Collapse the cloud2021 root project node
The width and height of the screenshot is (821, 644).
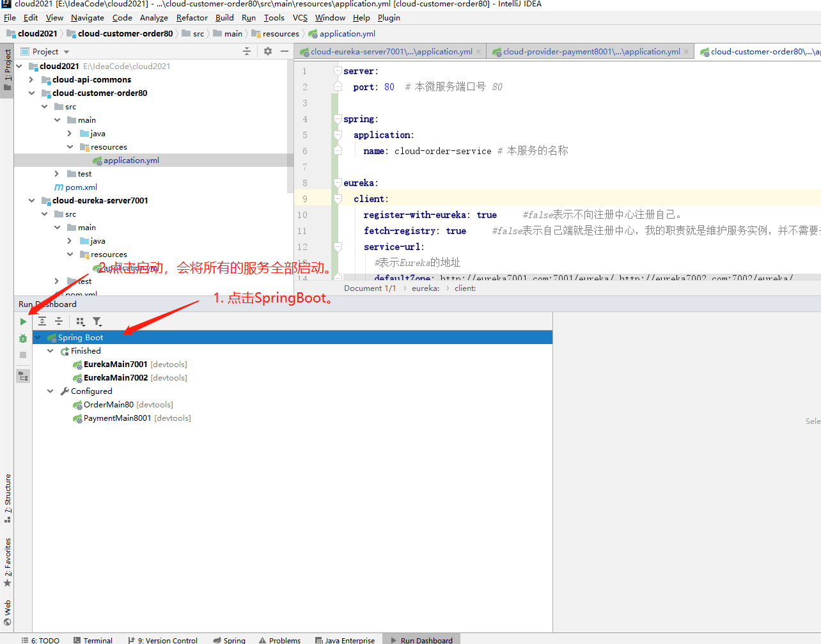pyautogui.click(x=19, y=66)
